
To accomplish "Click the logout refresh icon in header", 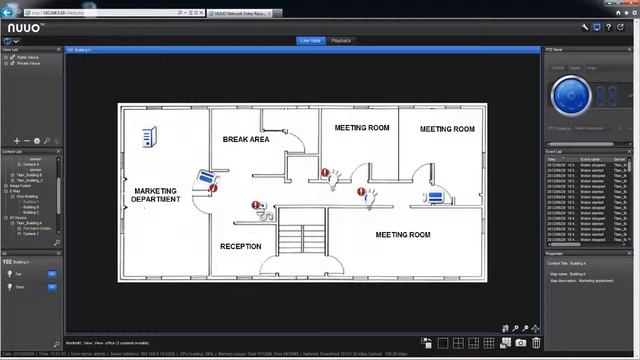I will point(620,27).
